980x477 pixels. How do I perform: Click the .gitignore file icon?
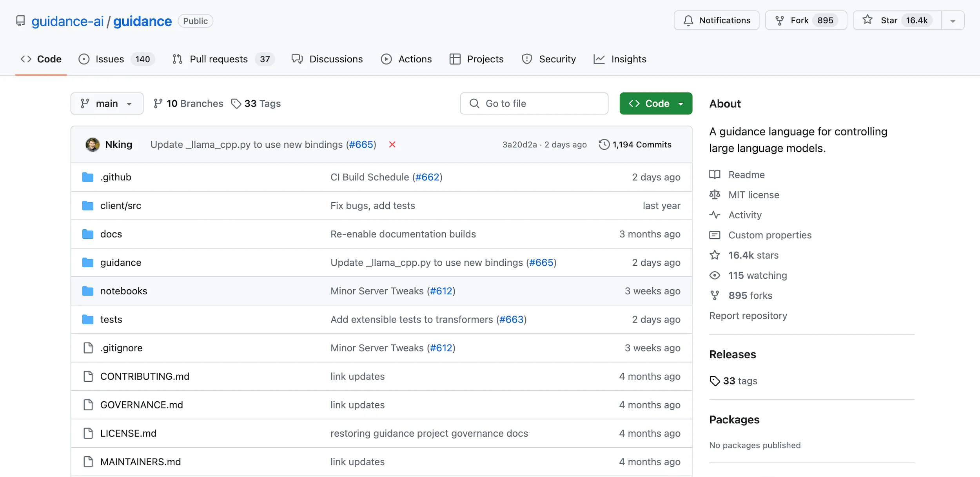click(x=88, y=348)
